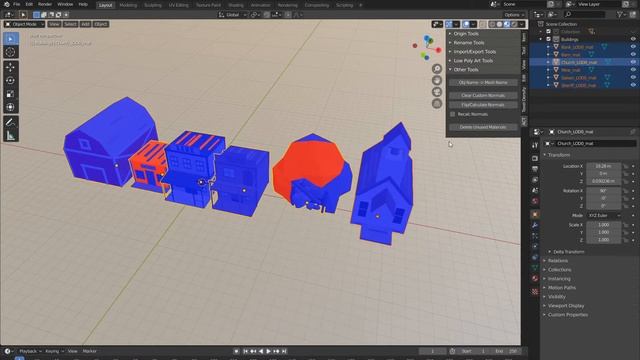
Task: Open the Physics properties tab icon
Action: [x=535, y=247]
